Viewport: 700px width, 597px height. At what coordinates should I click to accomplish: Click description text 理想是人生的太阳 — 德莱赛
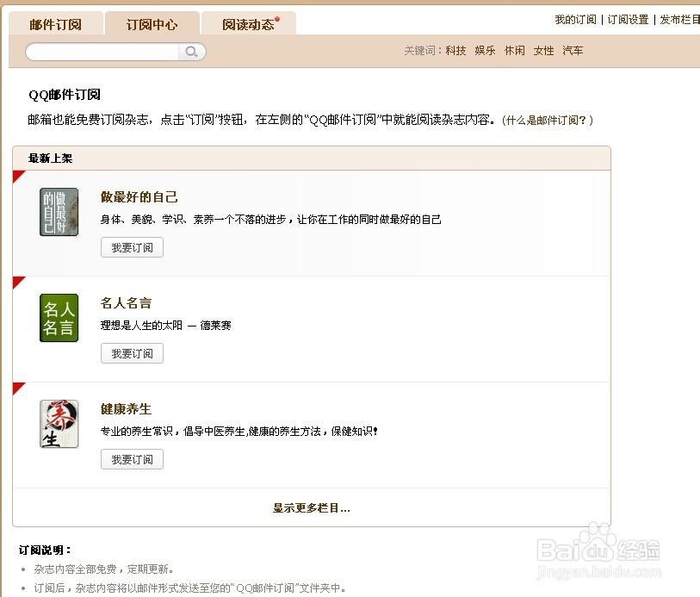click(x=166, y=326)
